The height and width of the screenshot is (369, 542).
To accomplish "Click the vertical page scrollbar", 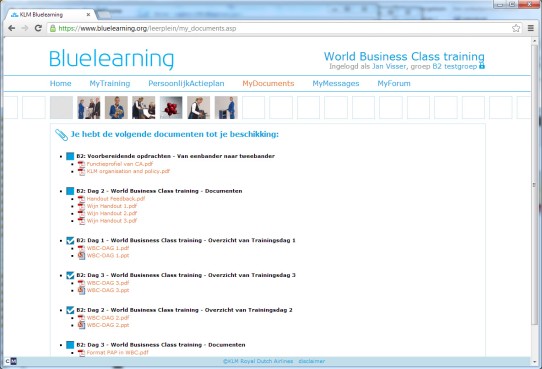I will (x=534, y=185).
